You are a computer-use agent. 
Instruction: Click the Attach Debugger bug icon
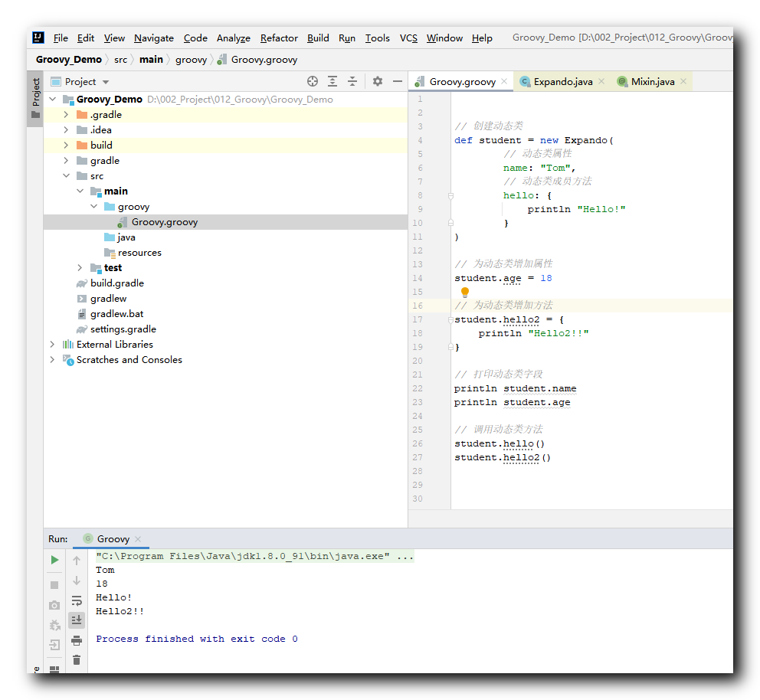point(54,625)
